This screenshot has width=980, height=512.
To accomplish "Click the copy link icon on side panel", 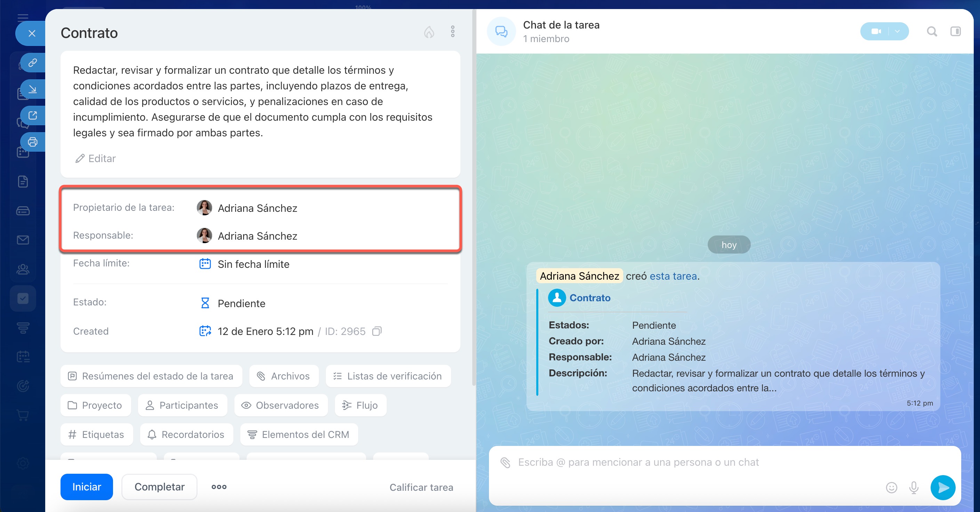I will click(33, 62).
